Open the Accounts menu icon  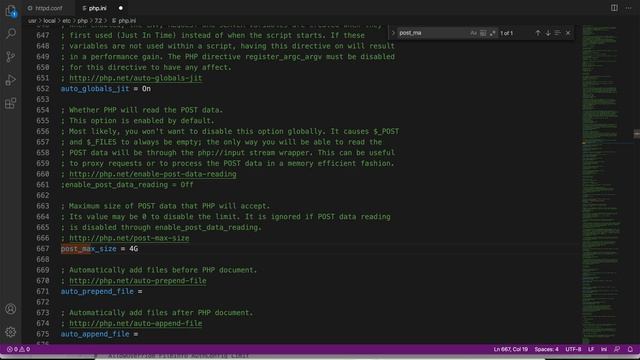click(11, 309)
